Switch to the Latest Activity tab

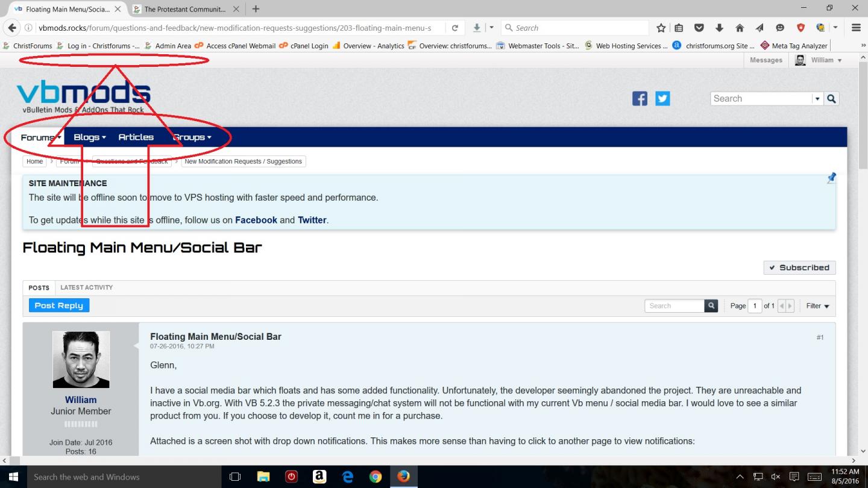[87, 287]
